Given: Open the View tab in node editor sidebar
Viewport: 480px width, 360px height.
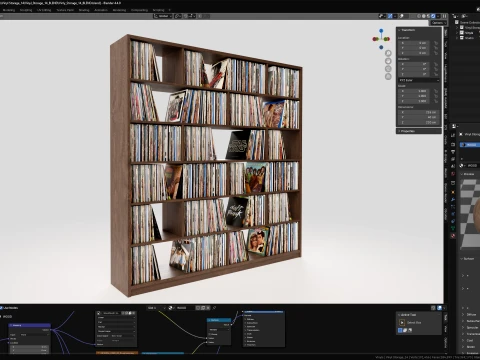Looking at the screenshot, I should [446, 329].
